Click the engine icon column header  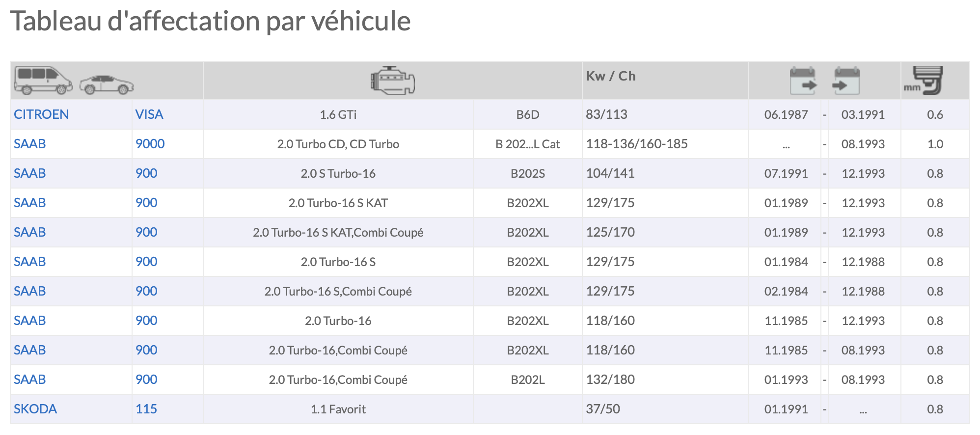coord(392,81)
